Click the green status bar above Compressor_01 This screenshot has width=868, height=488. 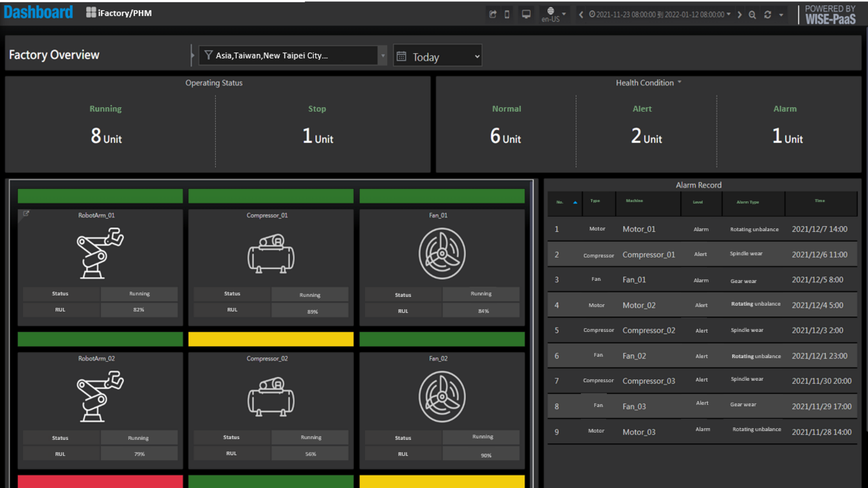pos(270,196)
